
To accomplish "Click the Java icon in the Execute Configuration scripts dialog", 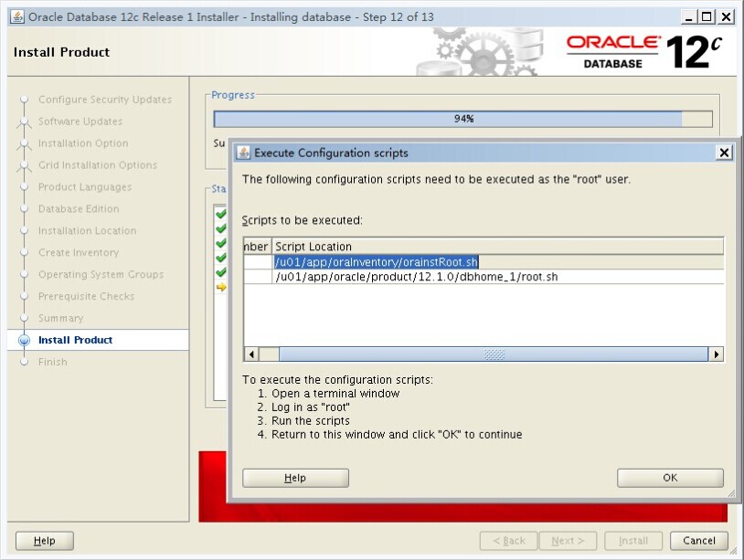I will (x=243, y=153).
